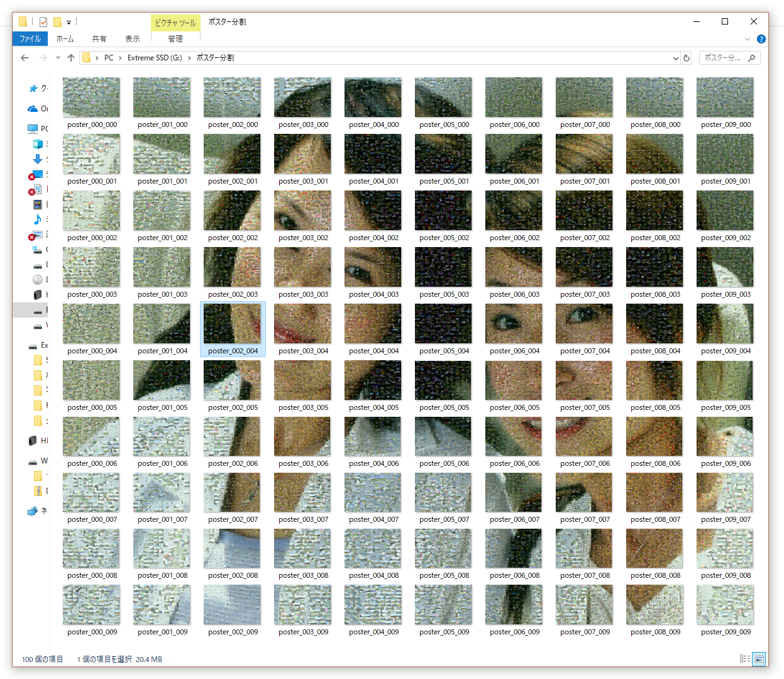Image resolution: width=784 pixels, height=679 pixels.
Task: Click the ポスター分割 search box
Action: point(729,58)
